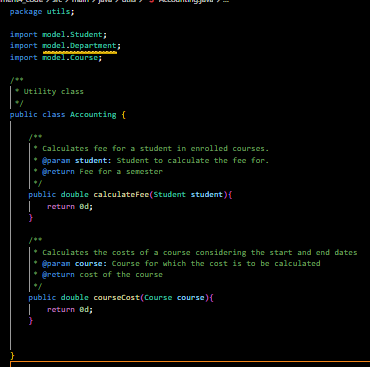Click "double" return type of calculateFee
The image size is (370, 367).
pyautogui.click(x=75, y=194)
